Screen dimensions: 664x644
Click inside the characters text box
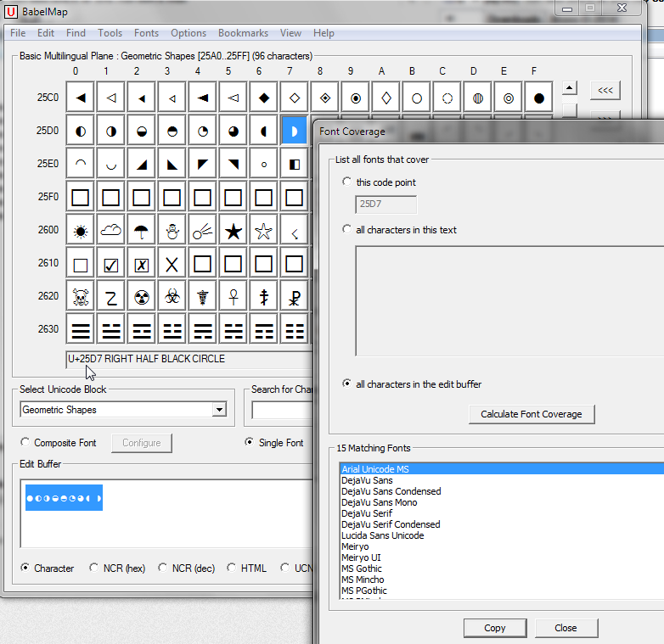tap(509, 301)
